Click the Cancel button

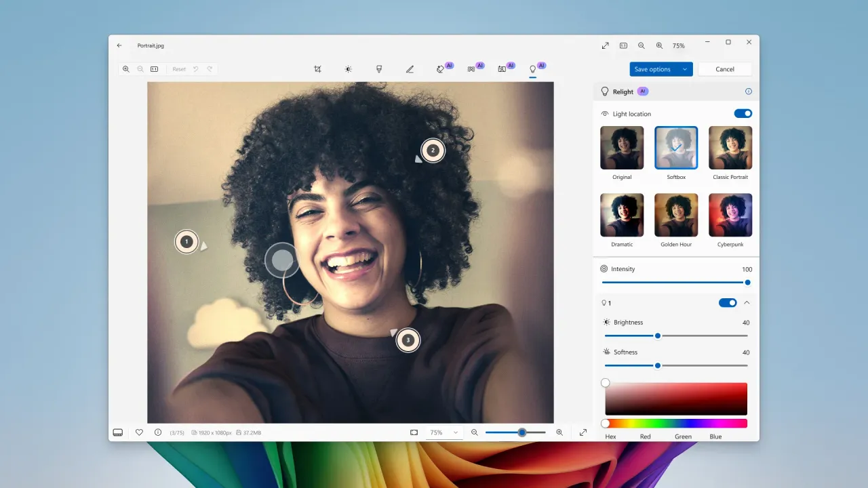click(x=725, y=69)
